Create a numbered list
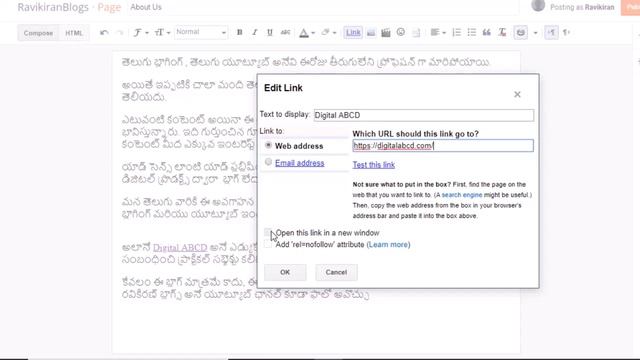The width and height of the screenshot is (640, 360). [457, 33]
